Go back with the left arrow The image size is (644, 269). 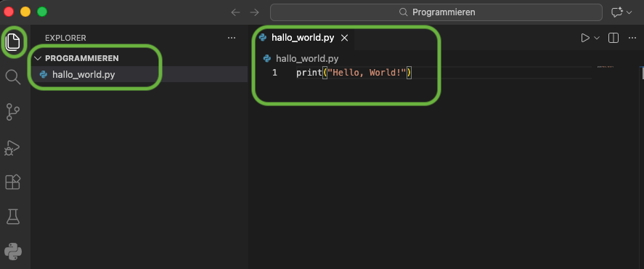tap(235, 12)
